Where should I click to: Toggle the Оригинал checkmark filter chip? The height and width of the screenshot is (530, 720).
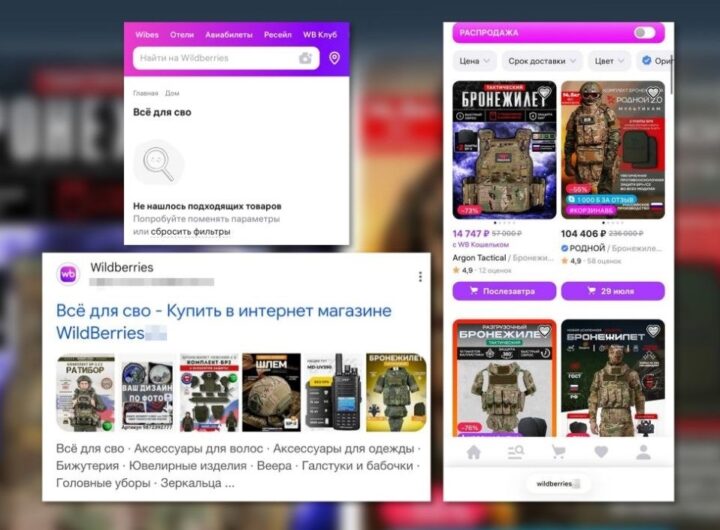pos(657,61)
